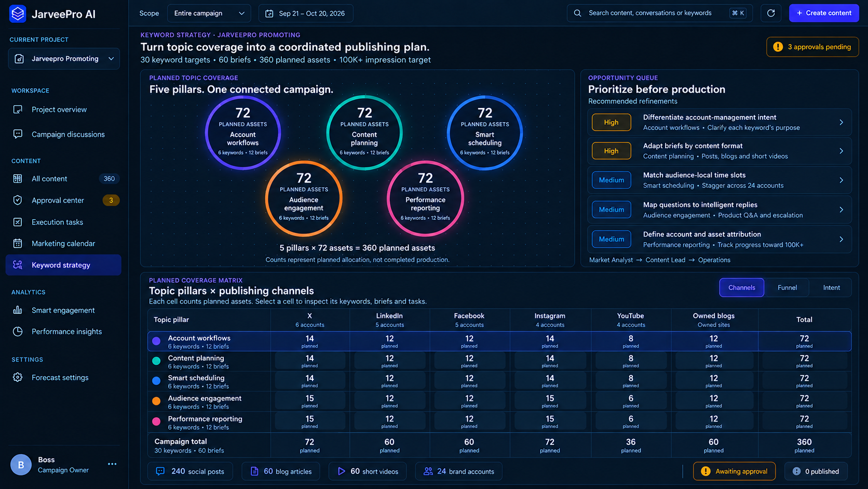Viewport: 868px width, 489px height.
Task: Click the Keyword strategy icon
Action: [x=18, y=265]
